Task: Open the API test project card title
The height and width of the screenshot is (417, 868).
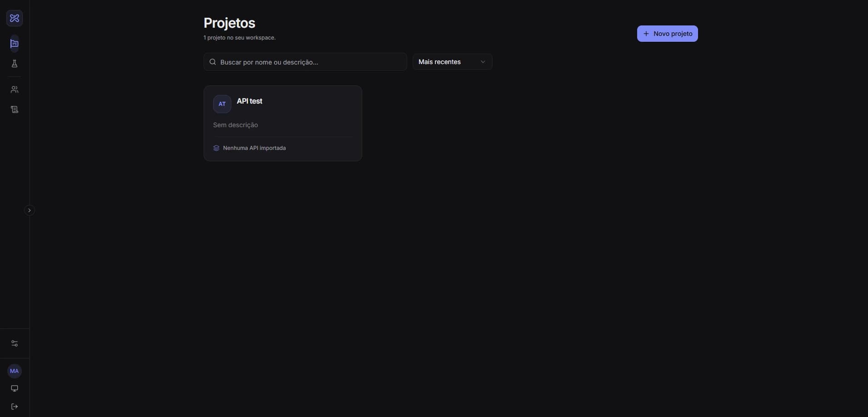Action: click(249, 101)
